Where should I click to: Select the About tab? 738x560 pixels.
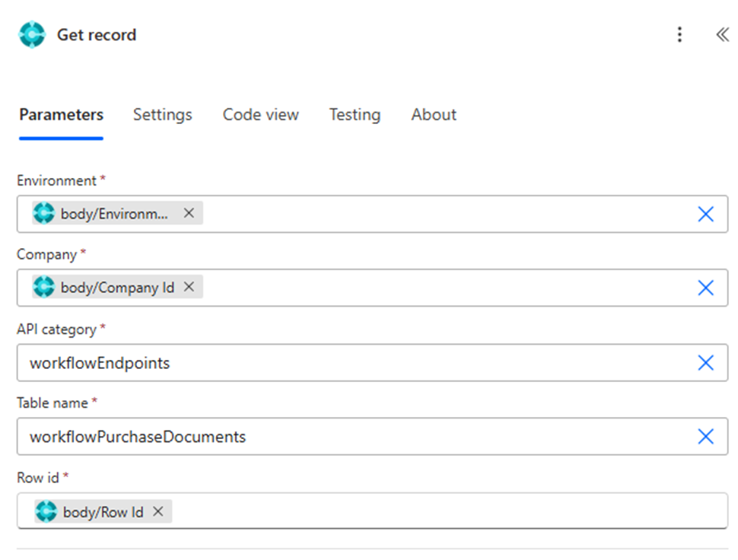pyautogui.click(x=434, y=115)
